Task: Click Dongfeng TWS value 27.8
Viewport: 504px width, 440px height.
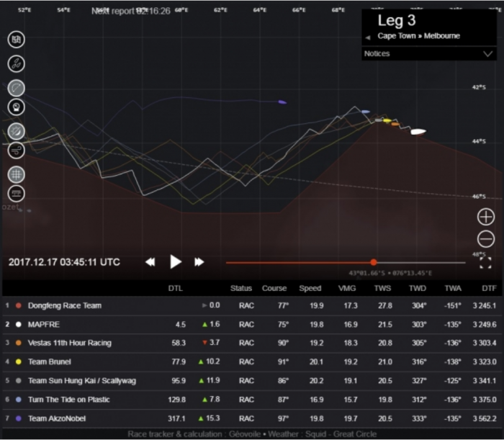Action: click(x=385, y=305)
